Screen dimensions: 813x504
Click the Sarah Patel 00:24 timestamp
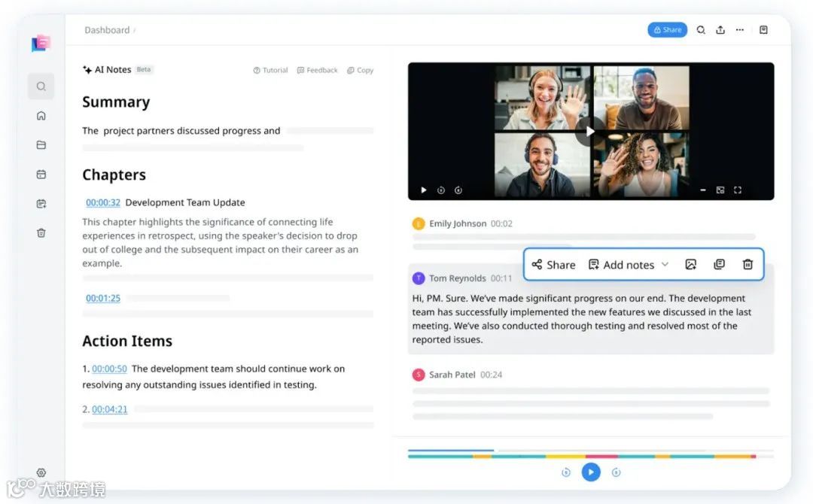491,375
